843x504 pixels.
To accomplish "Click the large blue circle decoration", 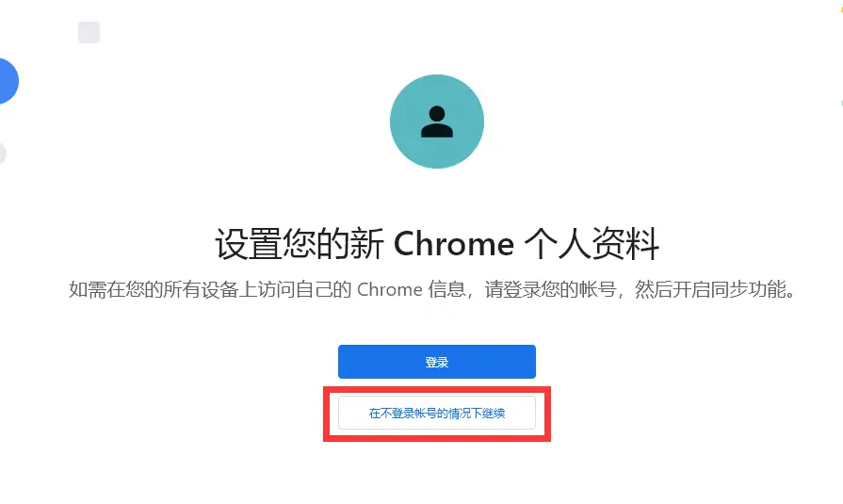I will click(8, 81).
